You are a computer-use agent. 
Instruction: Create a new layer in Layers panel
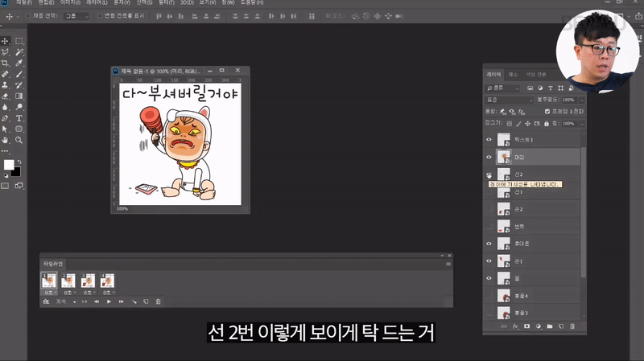561,326
